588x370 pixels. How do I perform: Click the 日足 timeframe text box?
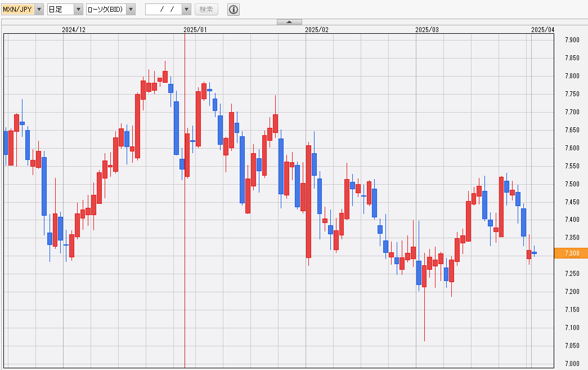(60, 10)
